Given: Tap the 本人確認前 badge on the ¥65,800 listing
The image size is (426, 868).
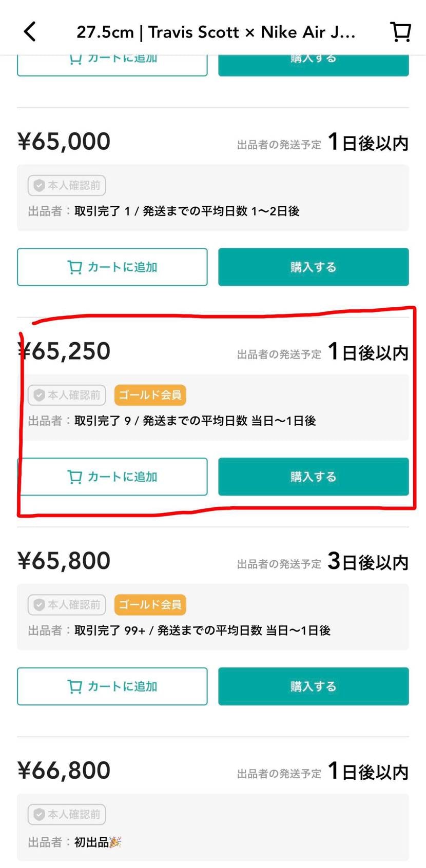Looking at the screenshot, I should point(67,605).
